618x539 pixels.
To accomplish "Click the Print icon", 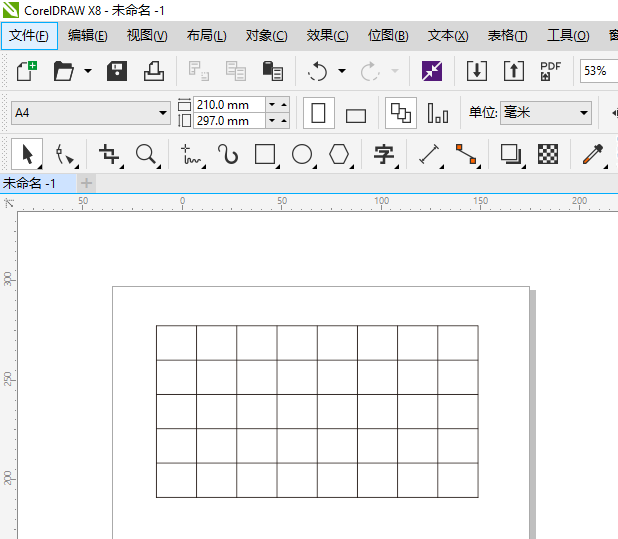I will (x=154, y=71).
